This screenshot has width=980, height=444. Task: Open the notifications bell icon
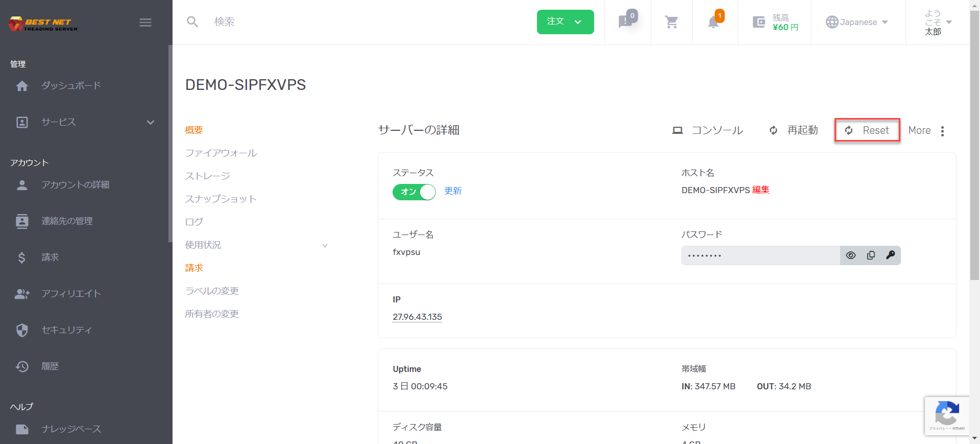point(713,22)
